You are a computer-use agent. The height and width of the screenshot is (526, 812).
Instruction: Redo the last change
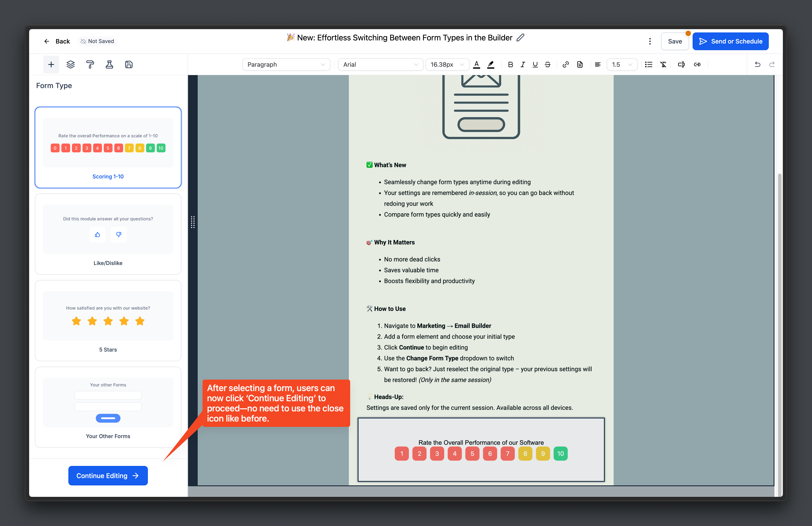(772, 64)
